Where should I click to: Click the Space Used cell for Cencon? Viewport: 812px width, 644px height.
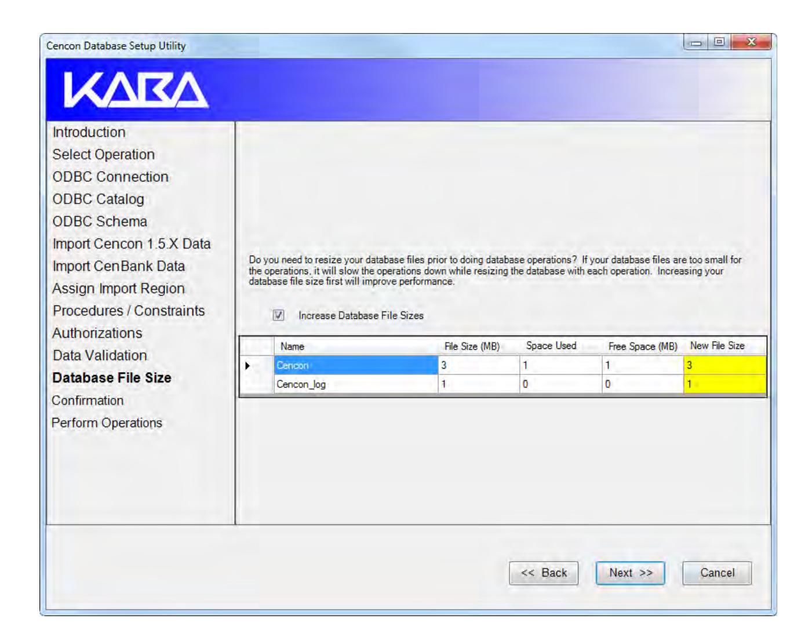(560, 366)
